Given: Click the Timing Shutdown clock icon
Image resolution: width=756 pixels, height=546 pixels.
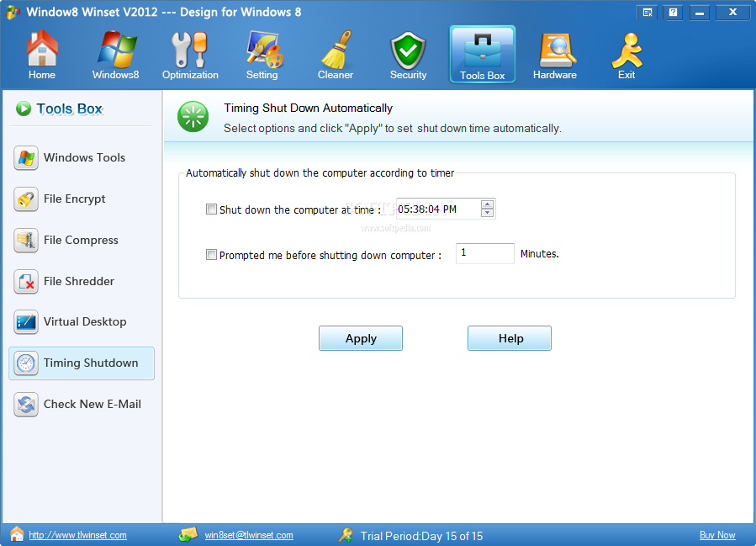Looking at the screenshot, I should coord(26,363).
